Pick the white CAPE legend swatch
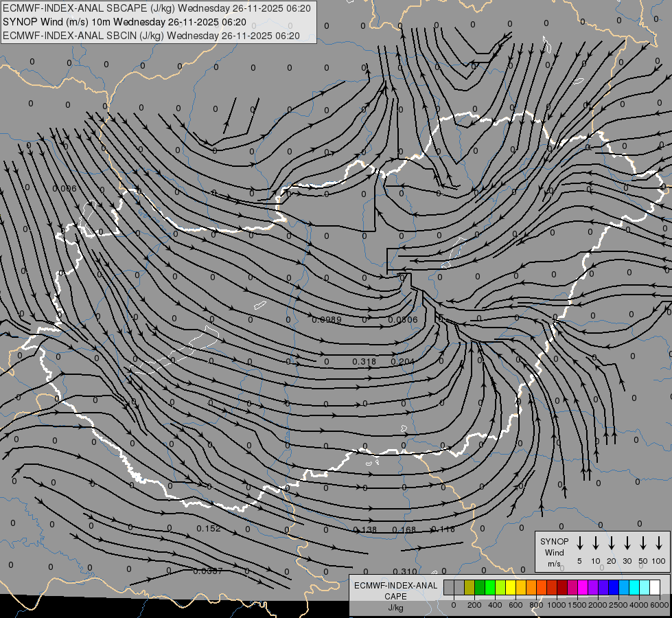 pyautogui.click(x=655, y=587)
